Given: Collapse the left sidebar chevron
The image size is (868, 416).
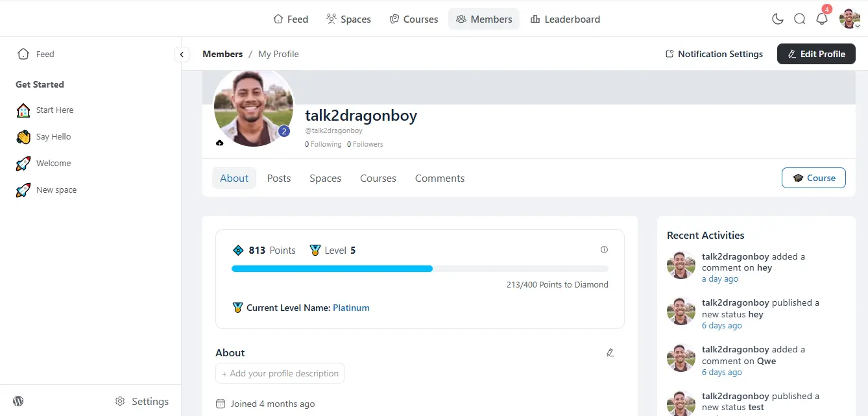Looking at the screenshot, I should [x=182, y=55].
